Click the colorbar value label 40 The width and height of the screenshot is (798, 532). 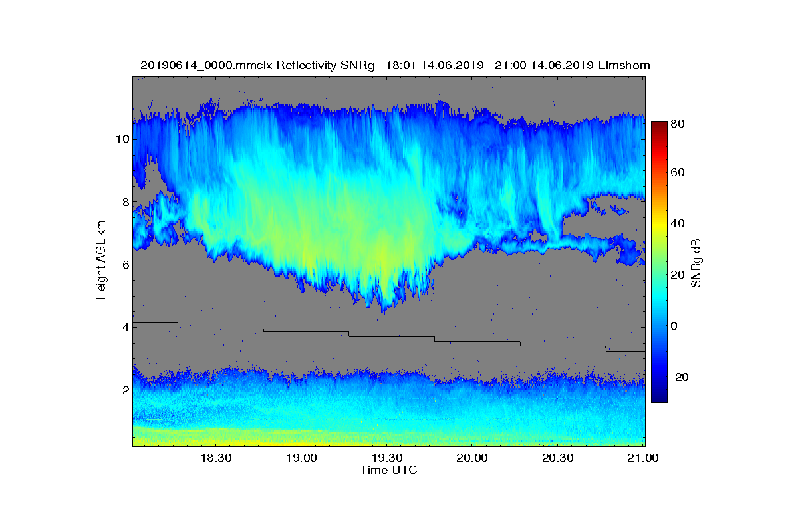point(678,223)
